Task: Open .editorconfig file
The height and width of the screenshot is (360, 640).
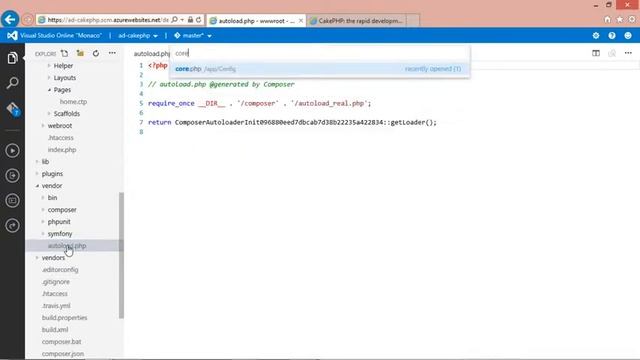Action: tap(60, 270)
